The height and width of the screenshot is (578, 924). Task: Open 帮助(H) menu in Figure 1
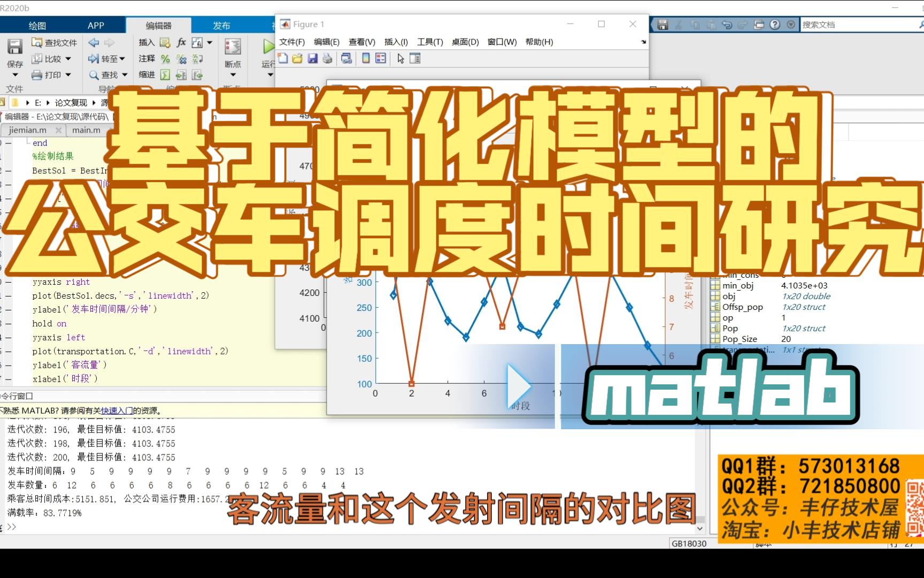point(540,42)
